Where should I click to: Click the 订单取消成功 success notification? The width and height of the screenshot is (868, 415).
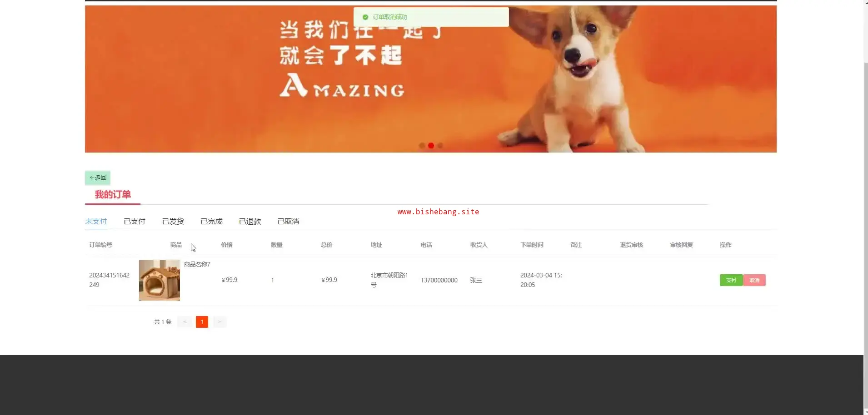point(431,17)
